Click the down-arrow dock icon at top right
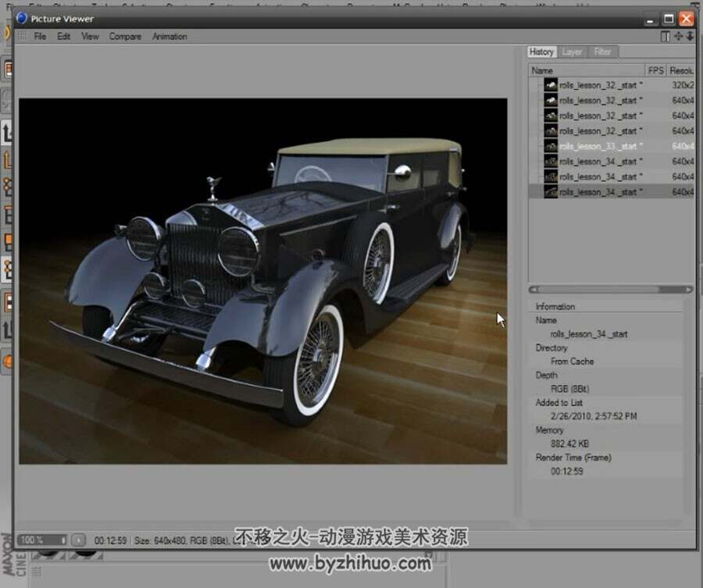This screenshot has height=588, width=703. coord(690,36)
